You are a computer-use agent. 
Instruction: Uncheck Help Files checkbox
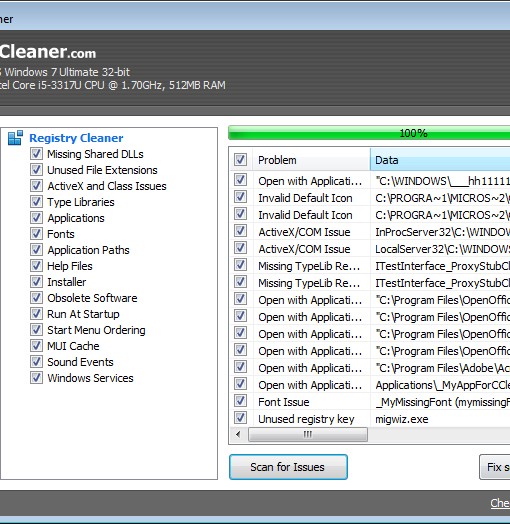[36, 266]
